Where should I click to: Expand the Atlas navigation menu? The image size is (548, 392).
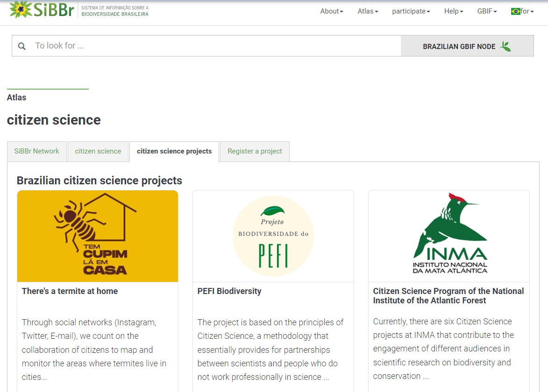(x=368, y=11)
